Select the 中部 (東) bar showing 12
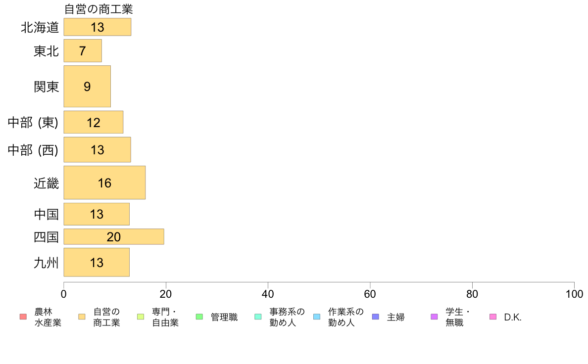588x364 pixels. (94, 122)
